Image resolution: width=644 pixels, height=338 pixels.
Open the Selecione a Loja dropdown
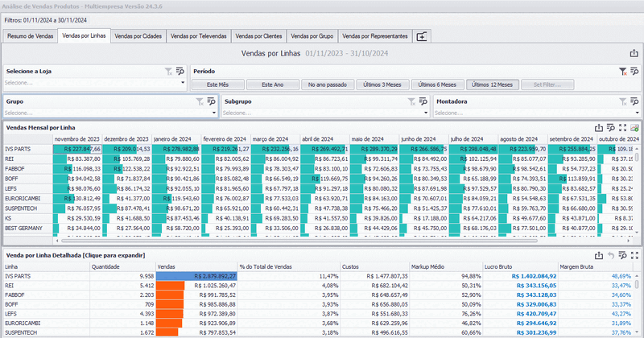[183, 83]
